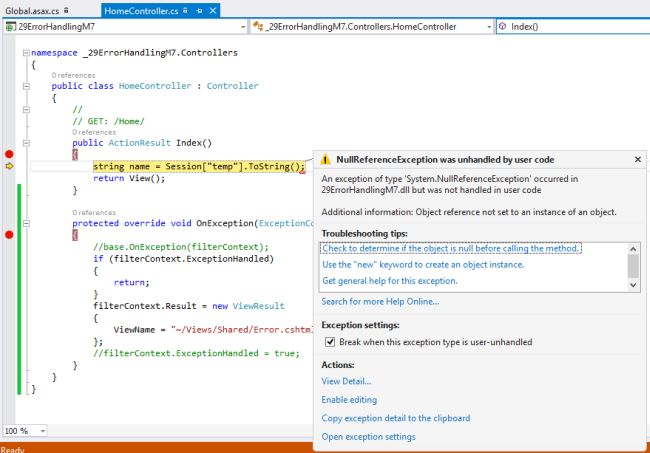Close the HomeController.cs tab with its X
The width and height of the screenshot is (650, 453).
click(x=214, y=9)
